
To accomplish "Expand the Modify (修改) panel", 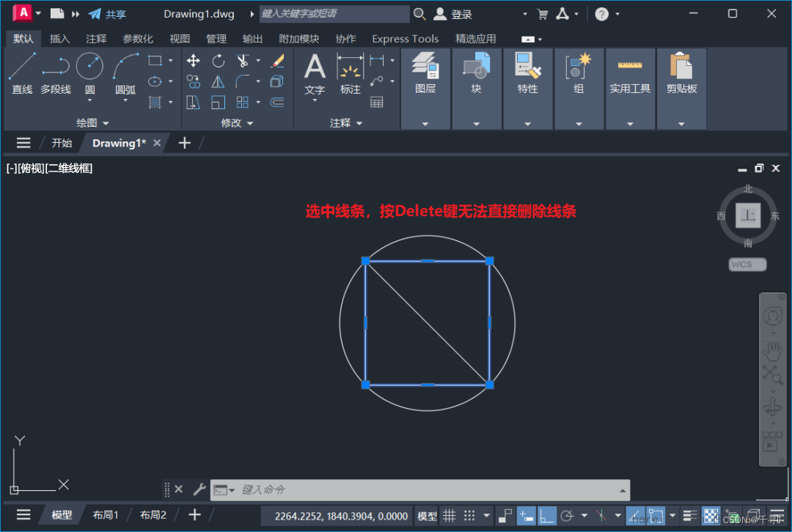I will [x=237, y=122].
